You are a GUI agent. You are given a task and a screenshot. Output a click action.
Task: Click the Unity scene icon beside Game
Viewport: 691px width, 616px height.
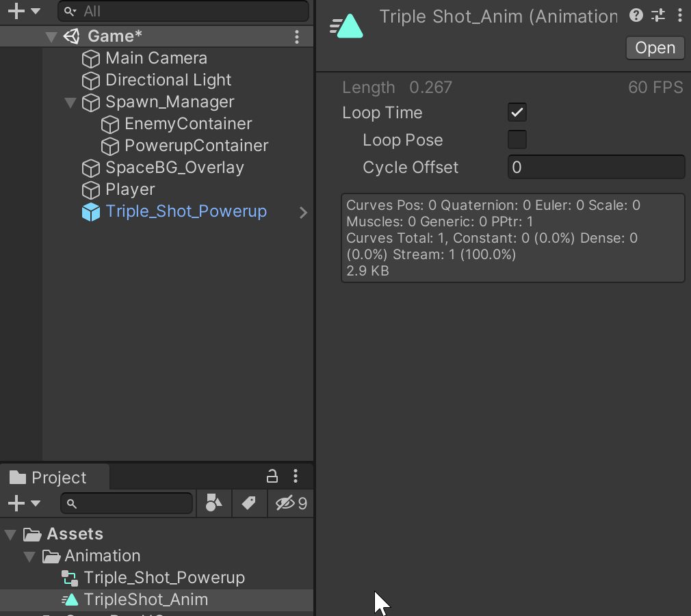tap(72, 36)
